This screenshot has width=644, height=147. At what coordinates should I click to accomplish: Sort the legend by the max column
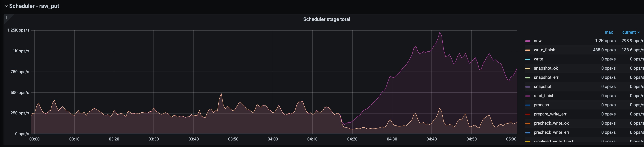[609, 32]
